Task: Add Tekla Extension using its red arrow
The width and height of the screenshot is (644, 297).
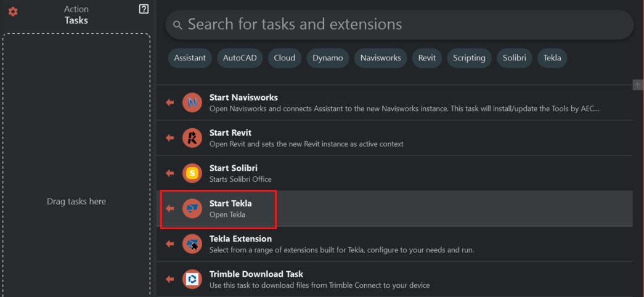Action: [169, 244]
